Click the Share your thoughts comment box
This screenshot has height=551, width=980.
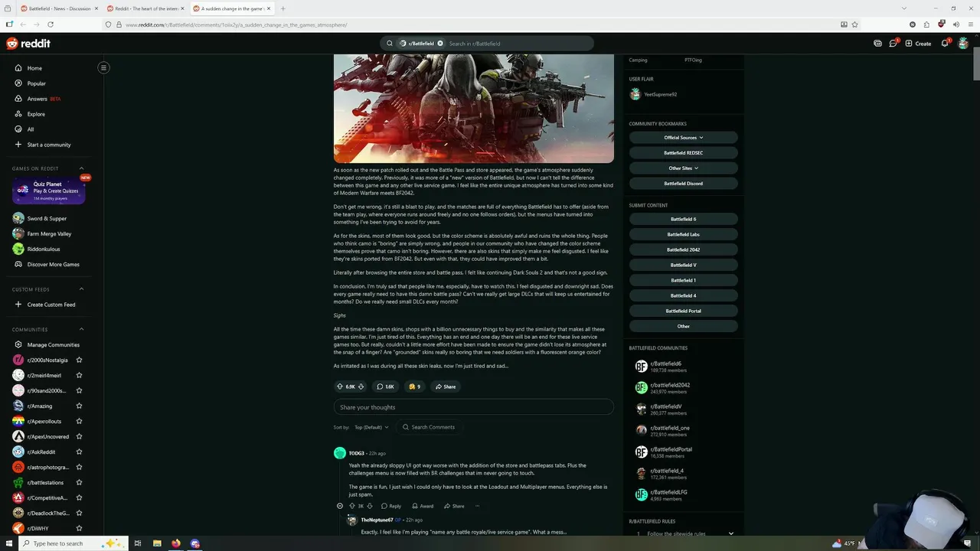(x=473, y=407)
